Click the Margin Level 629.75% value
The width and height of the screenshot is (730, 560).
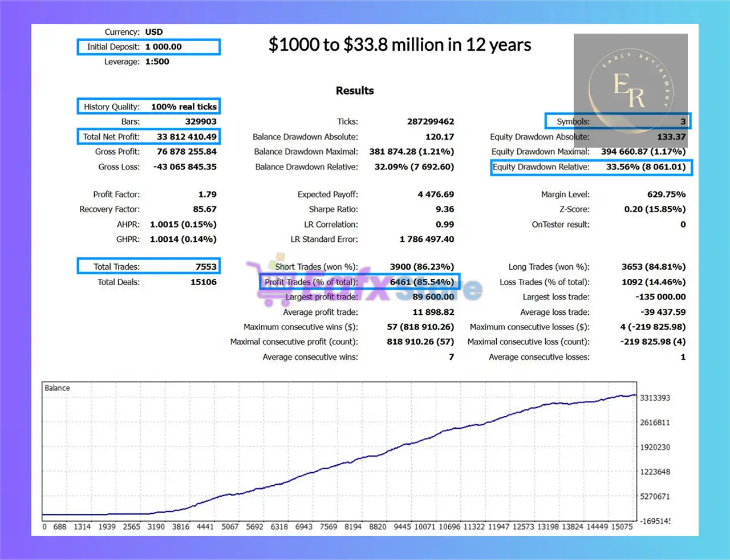point(666,194)
